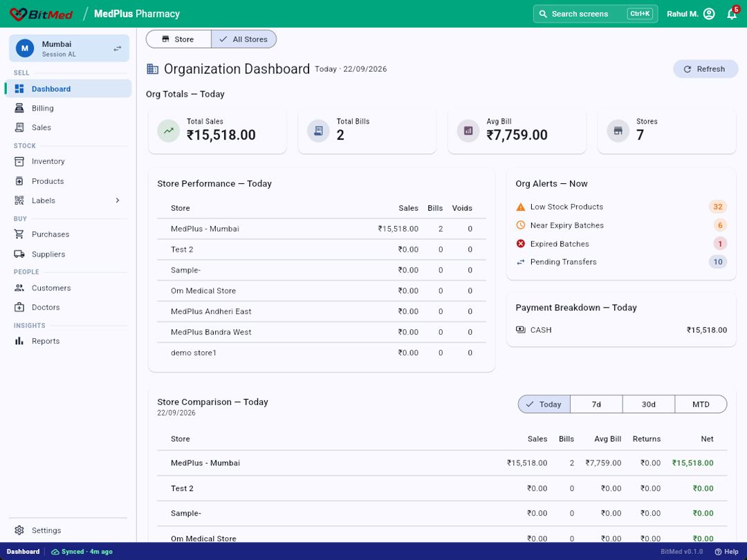The width and height of the screenshot is (747, 560).
Task: Click the Near Expiry clock icon
Action: 521,225
